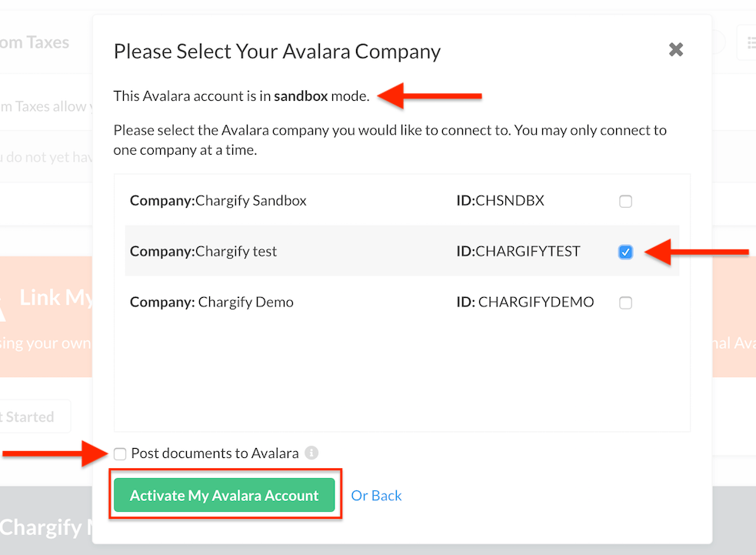Click the ID:CHARGIFYTEST text
This screenshot has height=555, width=756.
[518, 251]
